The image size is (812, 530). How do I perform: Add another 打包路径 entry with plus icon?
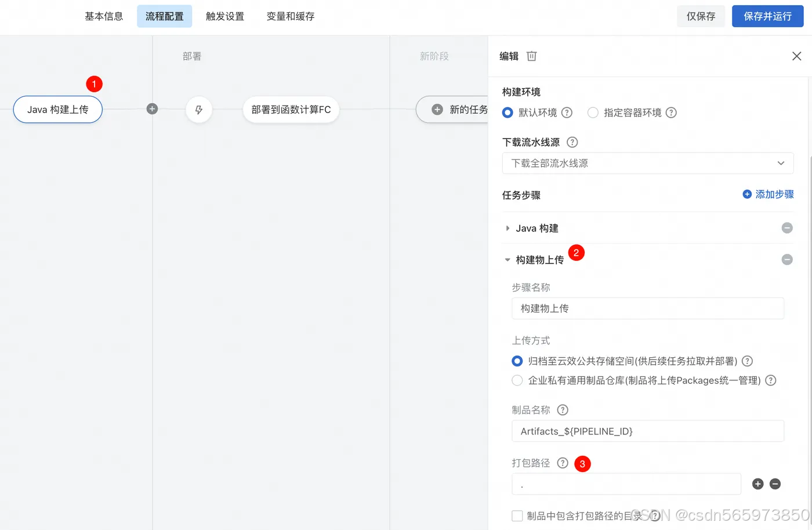click(x=757, y=483)
